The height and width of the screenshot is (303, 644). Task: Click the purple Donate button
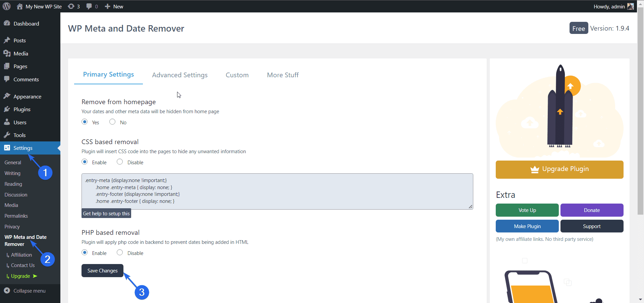pos(592,210)
